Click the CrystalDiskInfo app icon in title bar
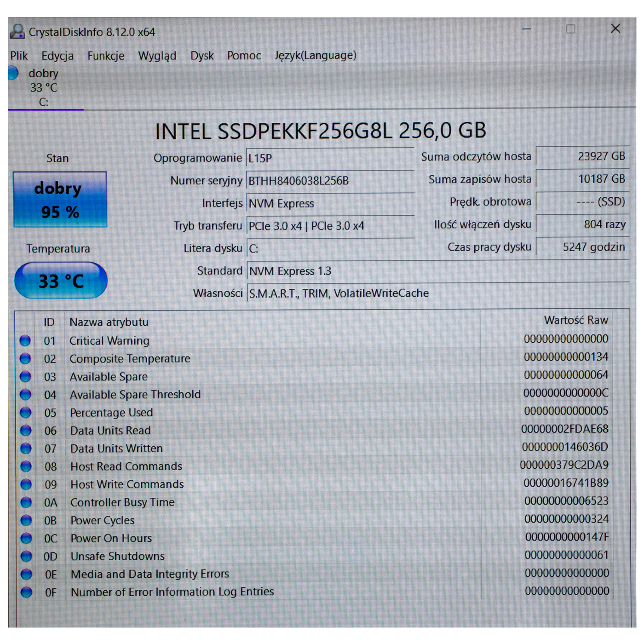The height and width of the screenshot is (644, 644). (x=17, y=32)
